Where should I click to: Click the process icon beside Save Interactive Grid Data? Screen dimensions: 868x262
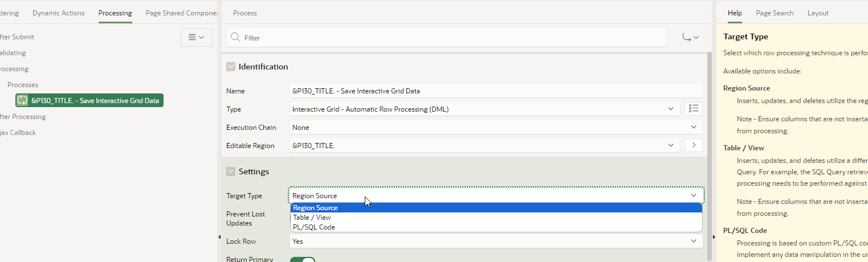point(22,100)
